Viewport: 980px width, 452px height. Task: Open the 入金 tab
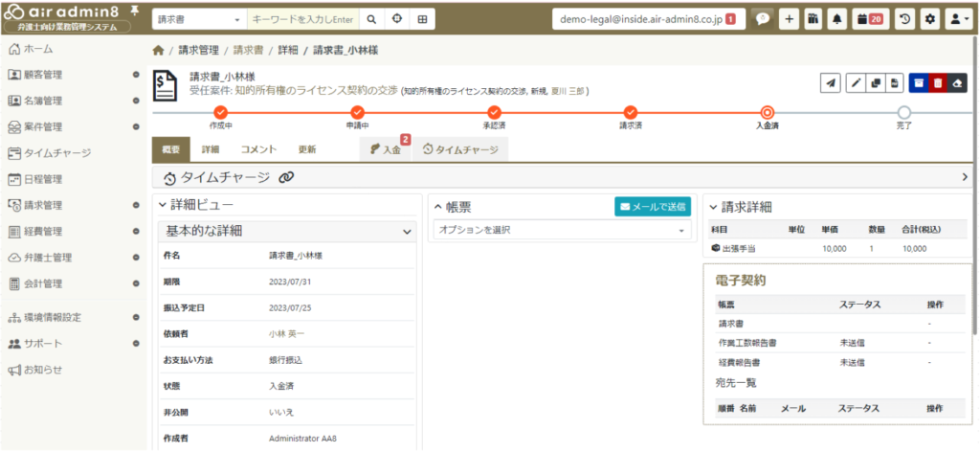386,149
